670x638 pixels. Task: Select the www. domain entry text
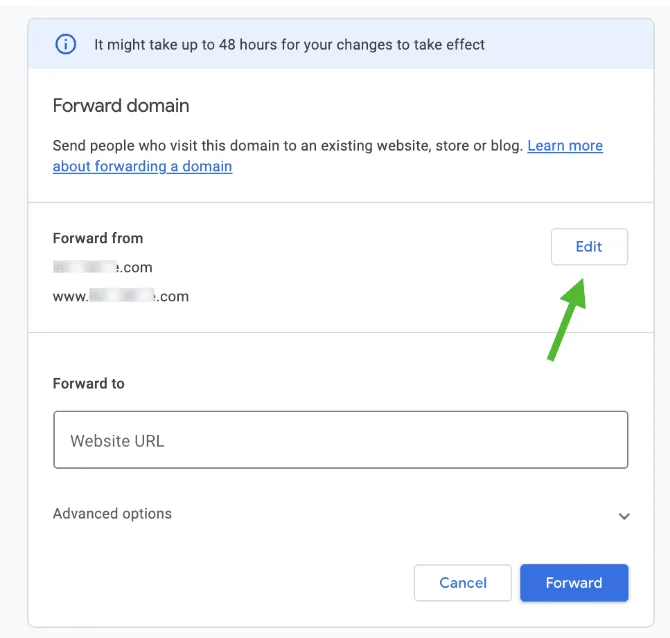(121, 296)
